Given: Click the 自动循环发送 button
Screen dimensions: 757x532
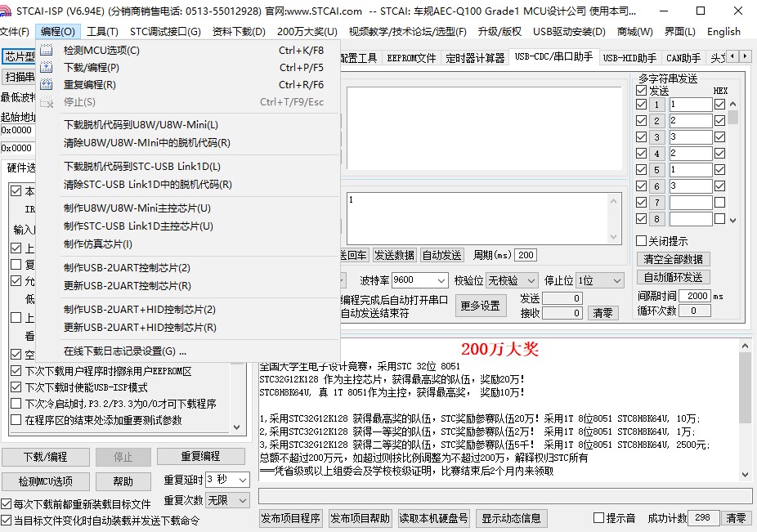Looking at the screenshot, I should (x=673, y=277).
